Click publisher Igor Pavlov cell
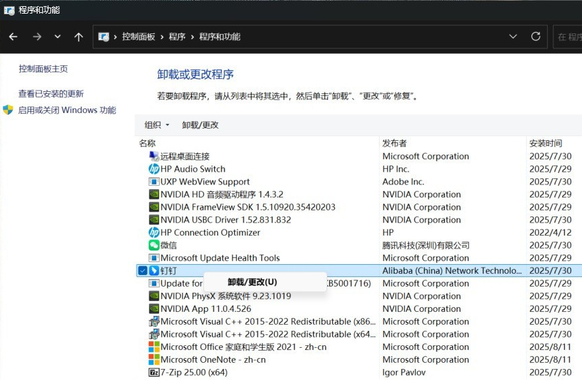582x380 pixels. coord(404,372)
